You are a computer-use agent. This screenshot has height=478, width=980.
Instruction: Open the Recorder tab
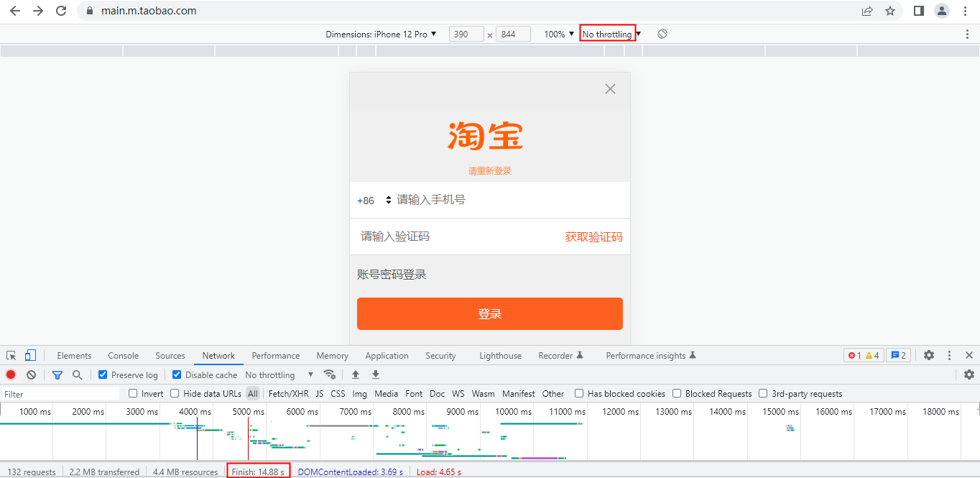[x=560, y=355]
